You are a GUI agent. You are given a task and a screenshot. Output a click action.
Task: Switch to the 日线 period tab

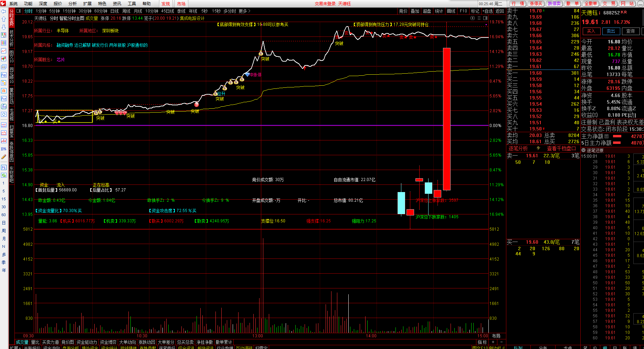pyautogui.click(x=114, y=11)
